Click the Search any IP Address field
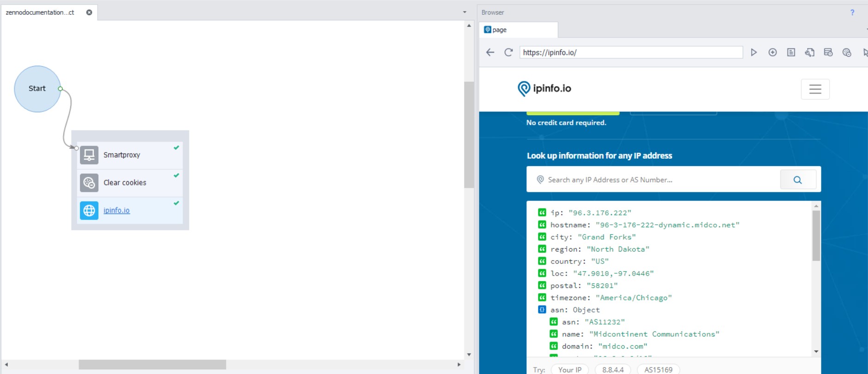 pos(654,180)
